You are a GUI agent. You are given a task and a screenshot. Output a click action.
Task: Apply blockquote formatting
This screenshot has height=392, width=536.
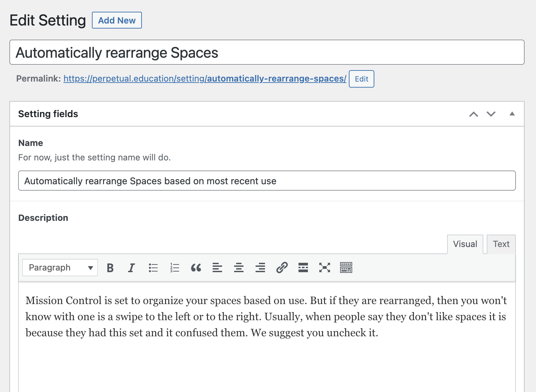click(x=196, y=267)
